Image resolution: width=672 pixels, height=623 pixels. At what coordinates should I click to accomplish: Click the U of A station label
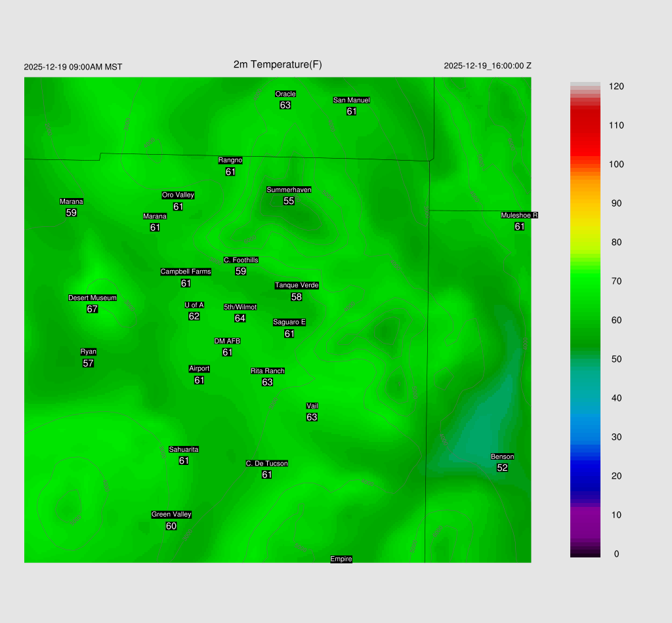coord(194,305)
